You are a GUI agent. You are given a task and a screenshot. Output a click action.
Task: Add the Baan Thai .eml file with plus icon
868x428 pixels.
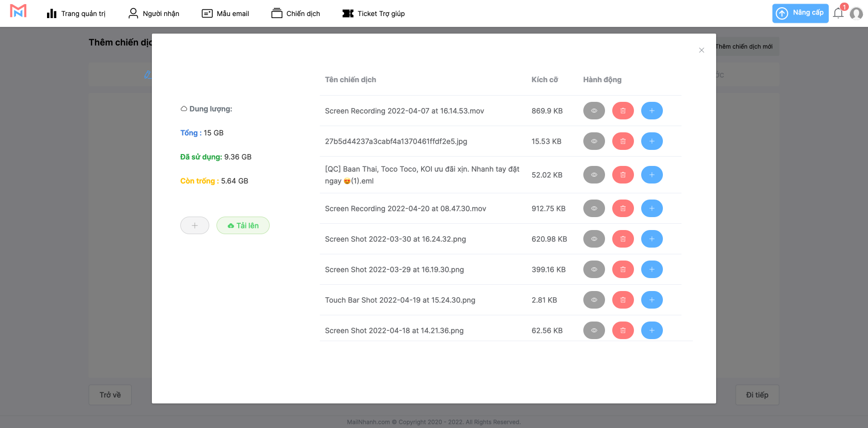click(652, 175)
